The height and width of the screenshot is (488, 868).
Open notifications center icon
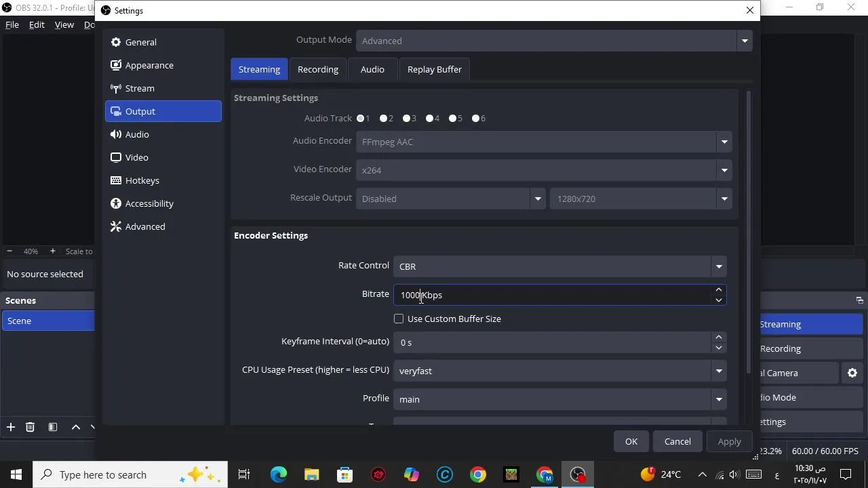846,474
